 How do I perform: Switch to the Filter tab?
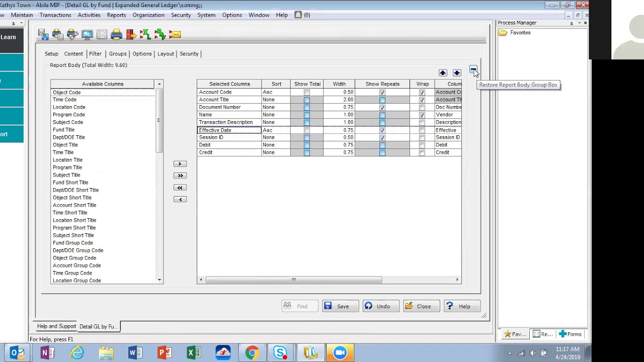(x=95, y=54)
